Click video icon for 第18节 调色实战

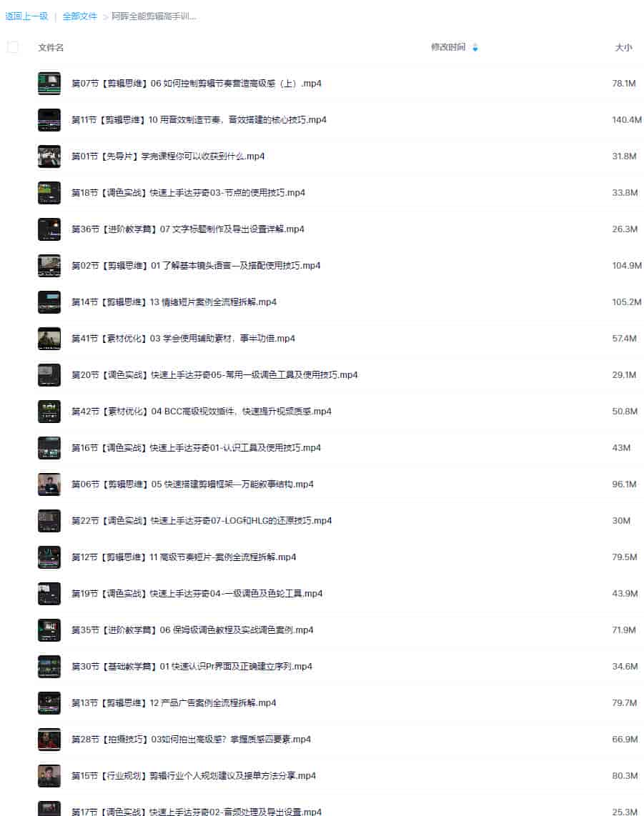(49, 192)
